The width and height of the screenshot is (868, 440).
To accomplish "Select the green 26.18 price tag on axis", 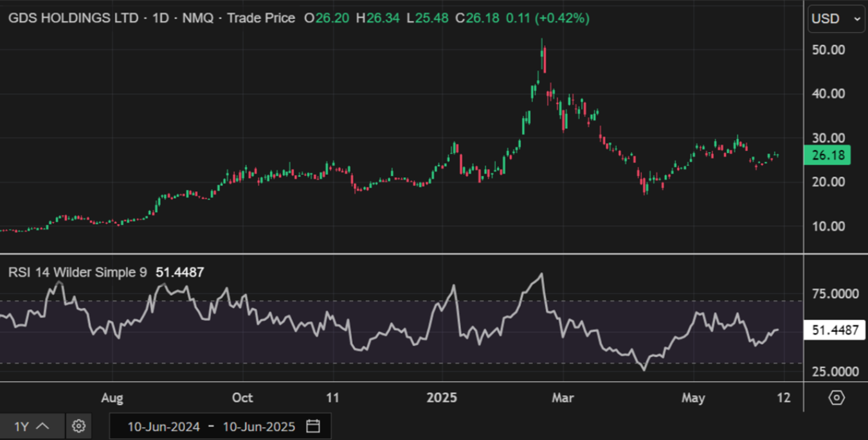I will pos(827,155).
